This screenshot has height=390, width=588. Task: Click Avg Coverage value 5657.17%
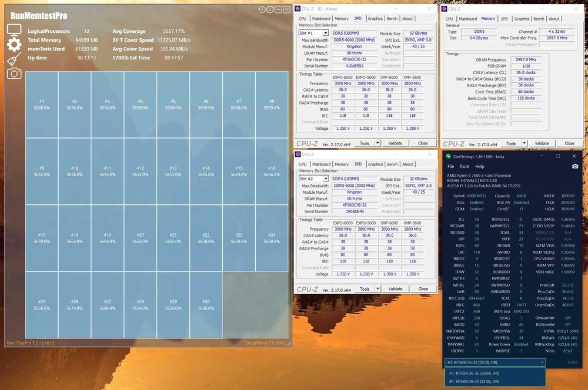[173, 31]
